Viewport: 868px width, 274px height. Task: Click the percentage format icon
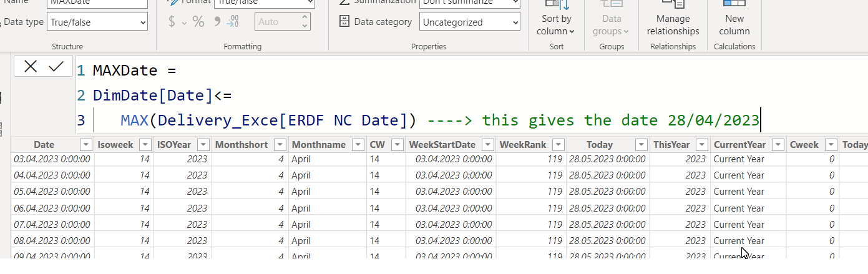[198, 22]
